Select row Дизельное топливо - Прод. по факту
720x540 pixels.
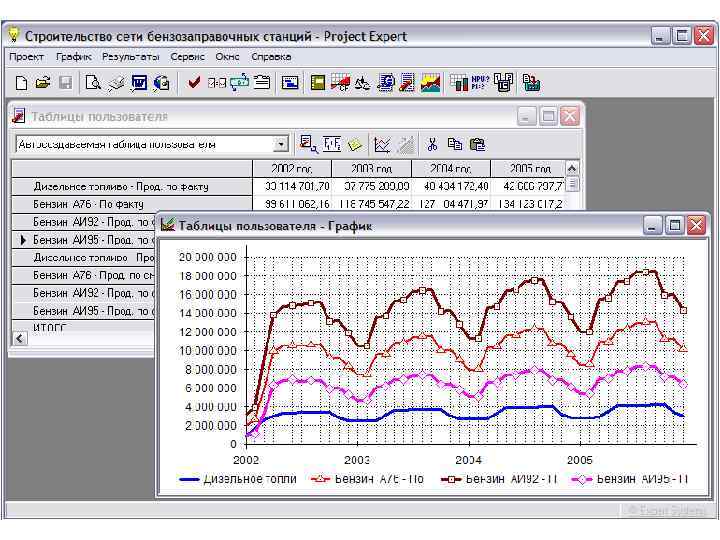(x=132, y=186)
